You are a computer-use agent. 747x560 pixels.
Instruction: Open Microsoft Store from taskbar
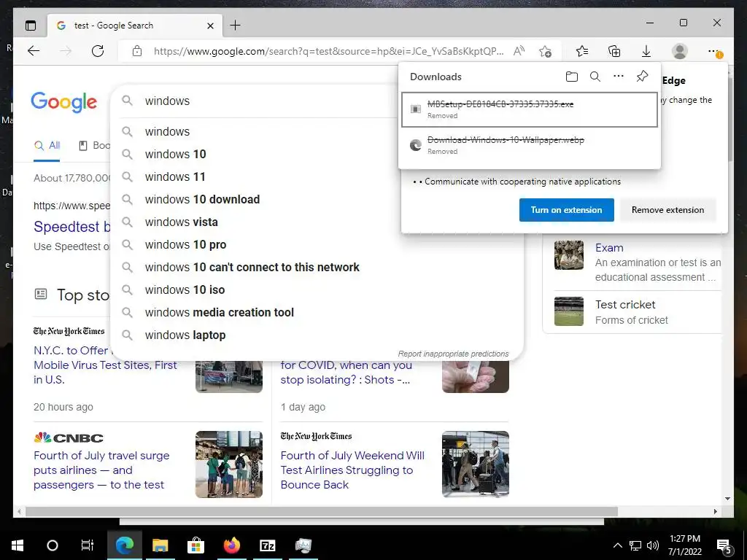click(x=196, y=545)
